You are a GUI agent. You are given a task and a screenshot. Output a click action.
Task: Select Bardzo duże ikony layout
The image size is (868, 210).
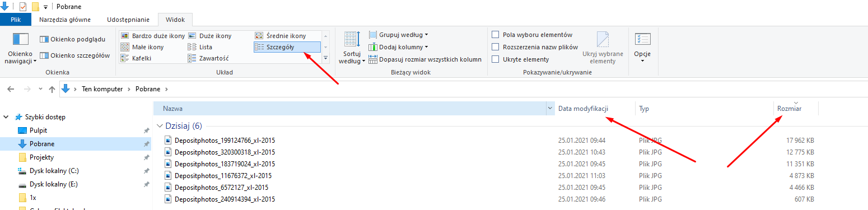[x=153, y=36]
